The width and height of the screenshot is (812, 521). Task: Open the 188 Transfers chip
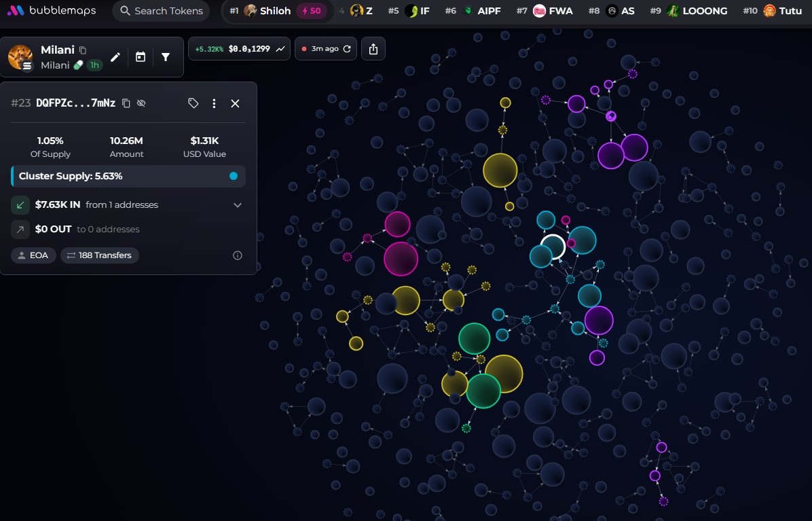[x=99, y=255]
